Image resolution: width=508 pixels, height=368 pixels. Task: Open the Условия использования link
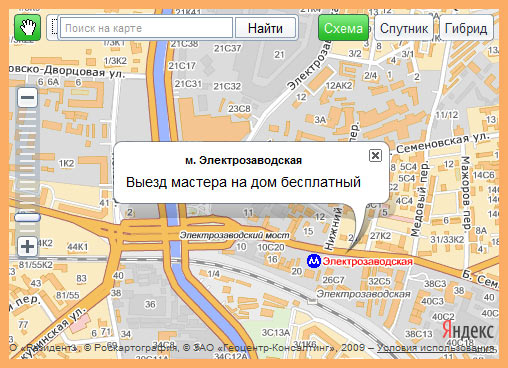coord(436,348)
